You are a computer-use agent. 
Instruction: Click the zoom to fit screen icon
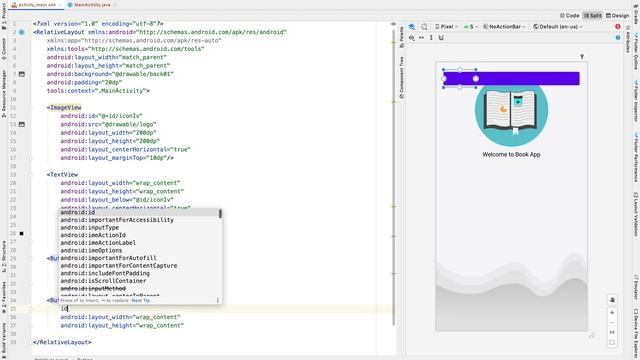click(612, 342)
